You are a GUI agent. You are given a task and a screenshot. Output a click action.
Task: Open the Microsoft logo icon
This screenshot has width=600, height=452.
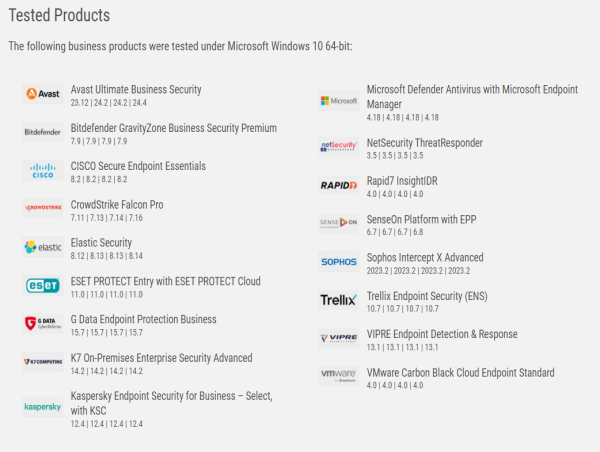pyautogui.click(x=339, y=101)
